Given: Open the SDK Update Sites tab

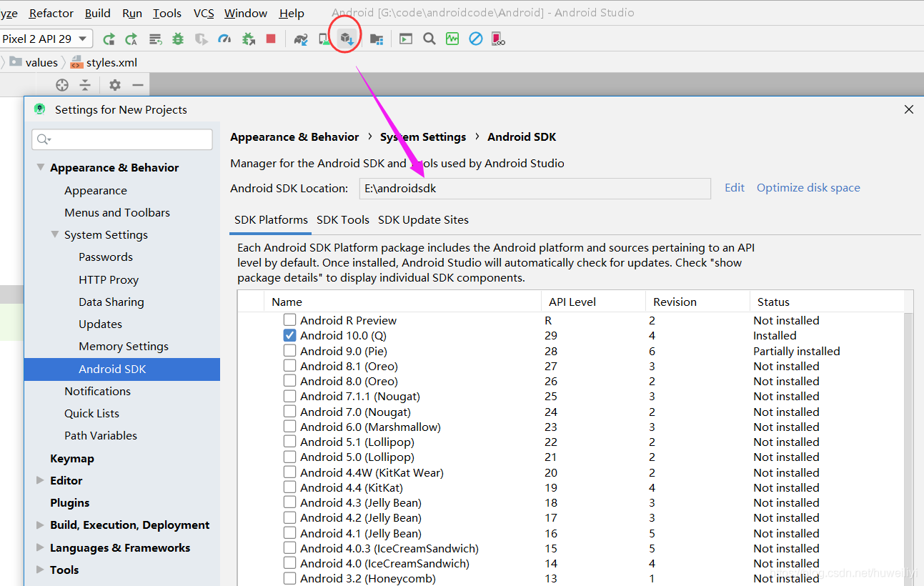Looking at the screenshot, I should [423, 220].
